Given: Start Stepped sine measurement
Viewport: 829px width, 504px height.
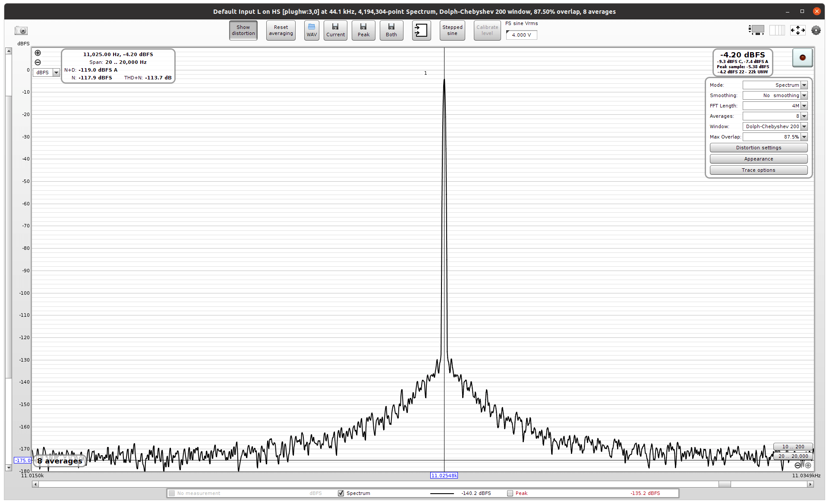Looking at the screenshot, I should (452, 30).
